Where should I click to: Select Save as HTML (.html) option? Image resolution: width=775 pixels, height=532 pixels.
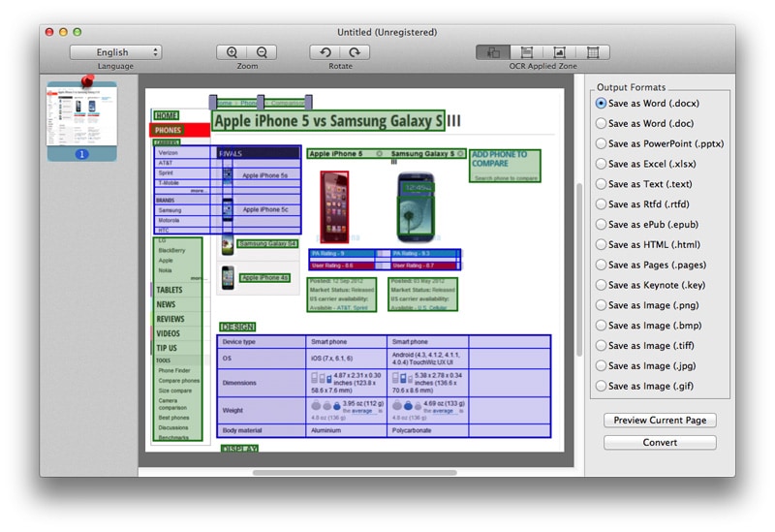648,245
